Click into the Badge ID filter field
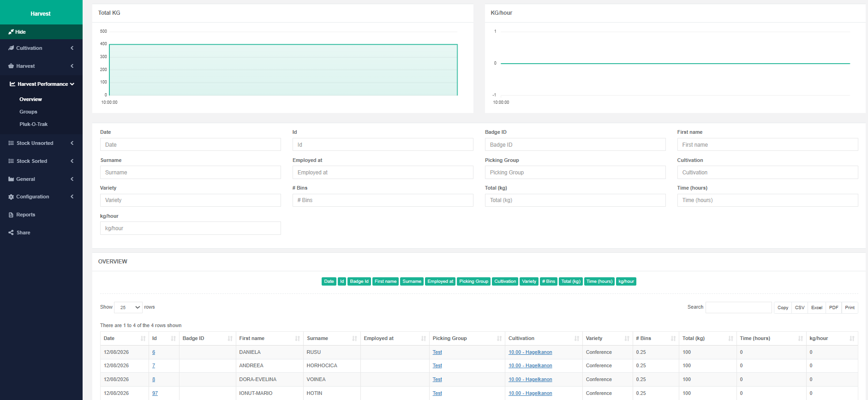868x400 pixels. pyautogui.click(x=575, y=144)
